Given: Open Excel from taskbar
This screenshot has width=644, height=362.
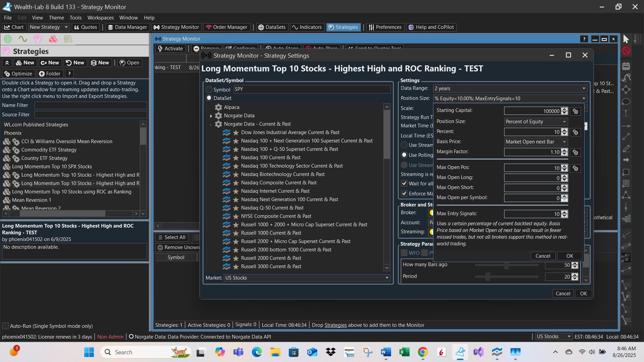Looking at the screenshot, I should coord(404,352).
